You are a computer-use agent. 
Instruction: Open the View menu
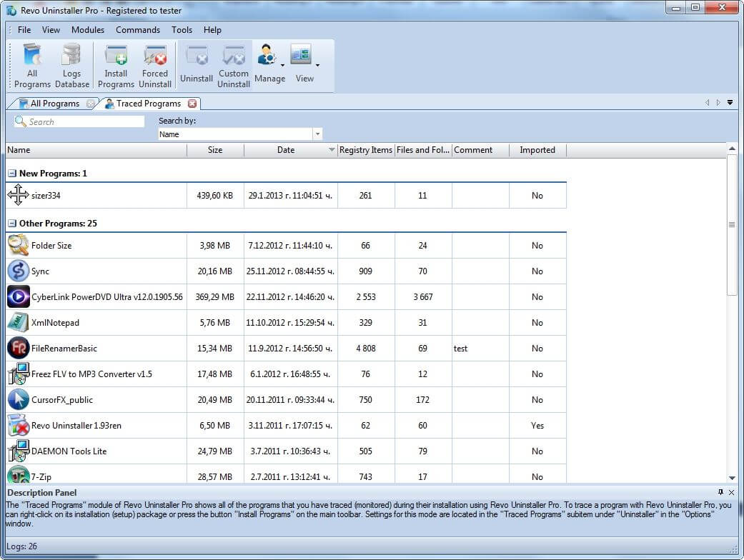51,30
